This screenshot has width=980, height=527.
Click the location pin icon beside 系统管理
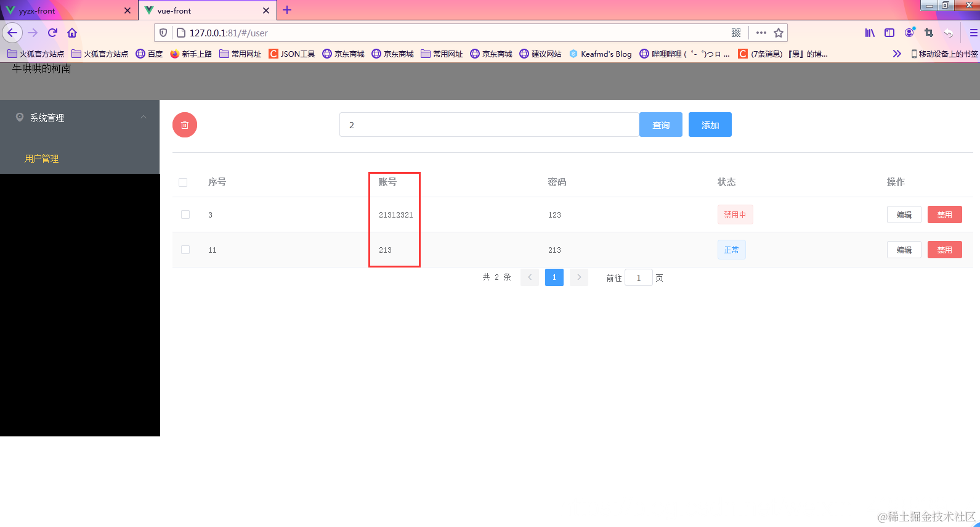(20, 117)
